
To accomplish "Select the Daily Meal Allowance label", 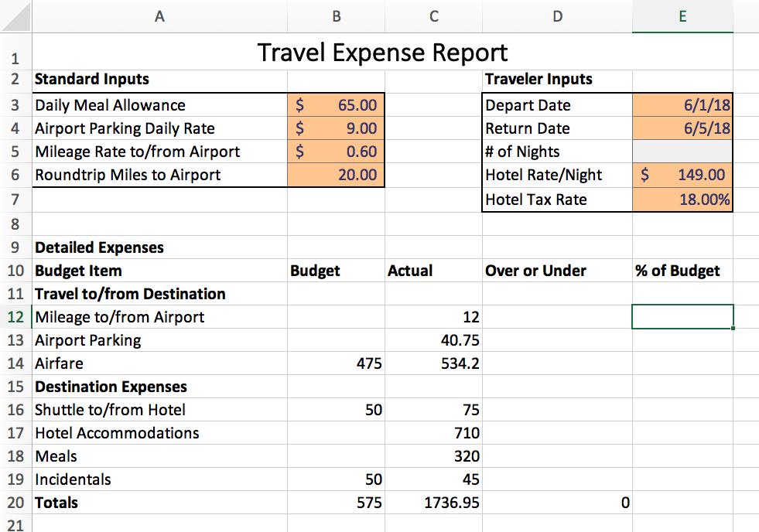I will pos(159,105).
